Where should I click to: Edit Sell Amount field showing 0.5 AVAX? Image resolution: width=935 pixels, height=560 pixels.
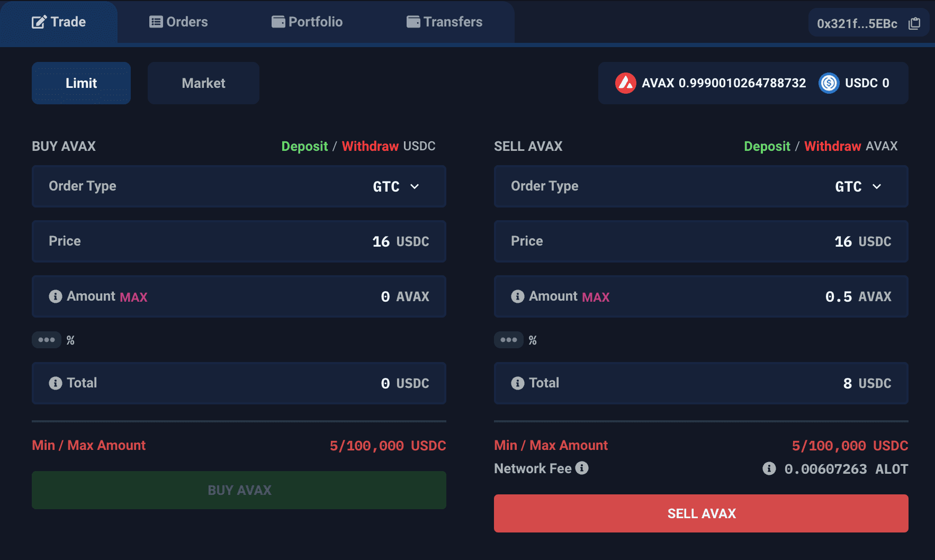(x=701, y=296)
